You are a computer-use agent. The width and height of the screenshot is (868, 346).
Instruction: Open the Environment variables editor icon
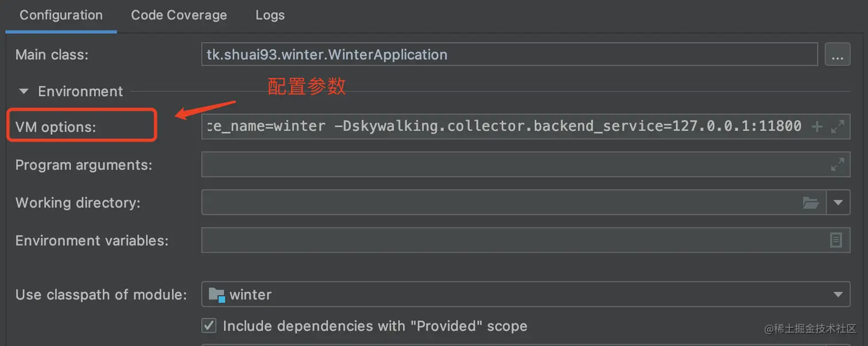tap(837, 240)
